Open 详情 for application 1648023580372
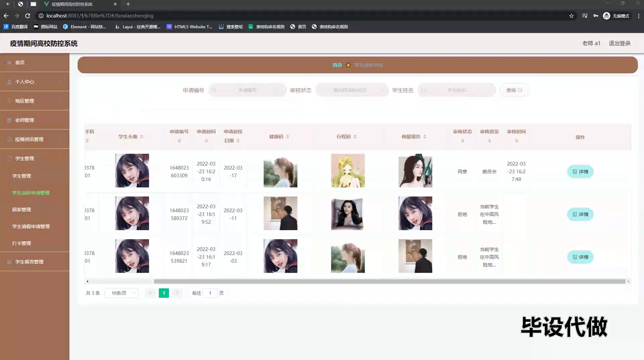644x360 pixels. pos(580,214)
